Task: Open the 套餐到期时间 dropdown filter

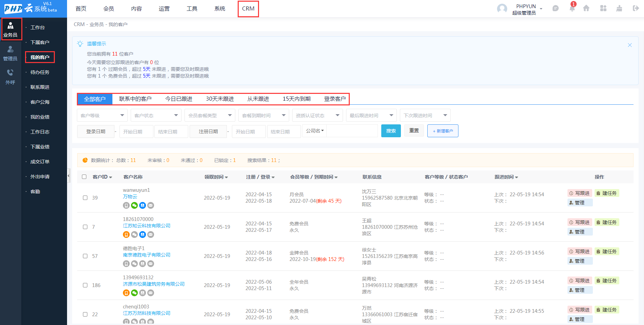Action: [264, 116]
